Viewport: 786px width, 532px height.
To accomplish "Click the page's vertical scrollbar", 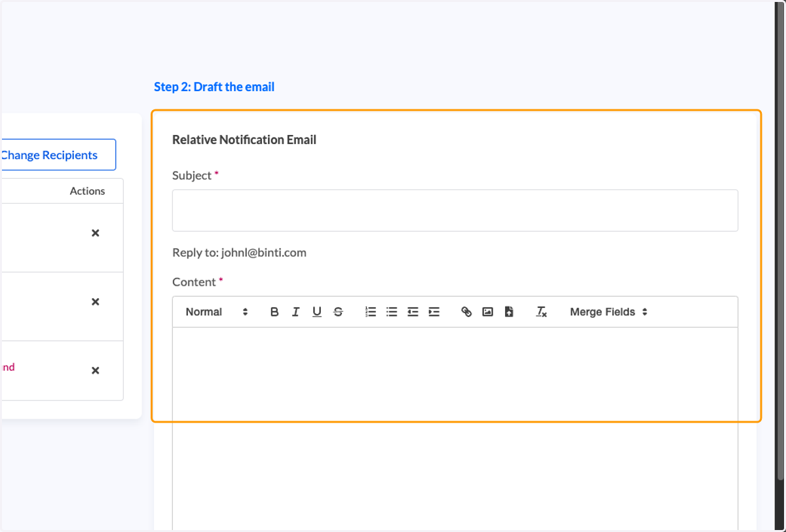I will click(779, 240).
